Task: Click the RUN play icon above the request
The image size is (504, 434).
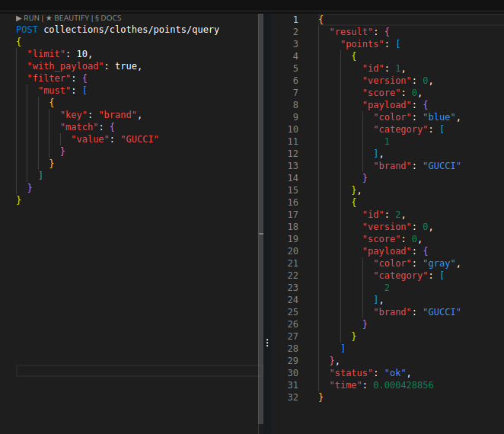Action: coord(19,18)
